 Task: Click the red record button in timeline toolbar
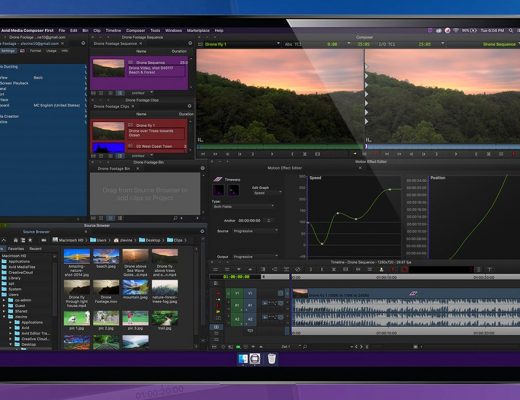pyautogui.click(x=405, y=269)
